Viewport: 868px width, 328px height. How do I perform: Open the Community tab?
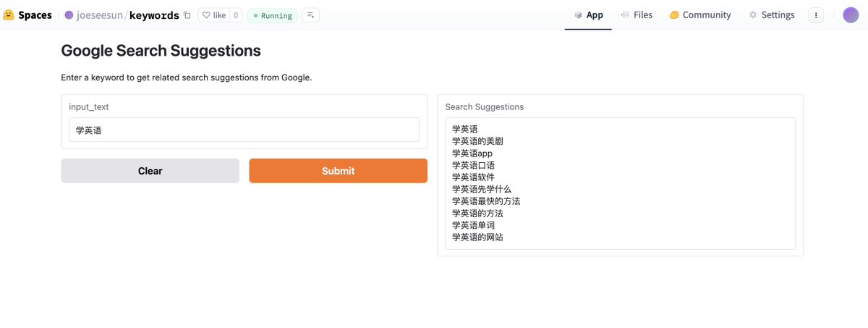[x=700, y=14]
